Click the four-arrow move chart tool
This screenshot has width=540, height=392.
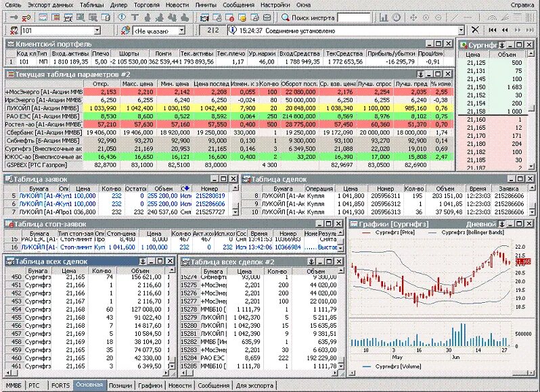click(413, 17)
